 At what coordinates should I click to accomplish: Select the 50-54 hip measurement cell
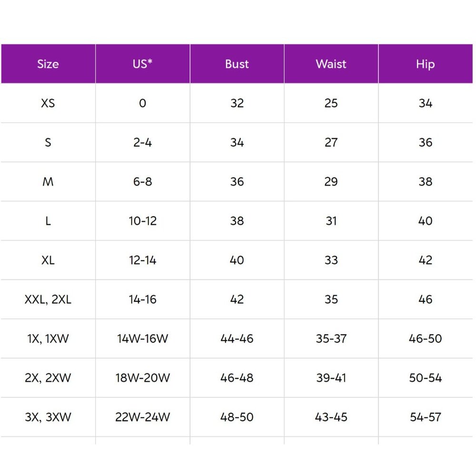425,378
